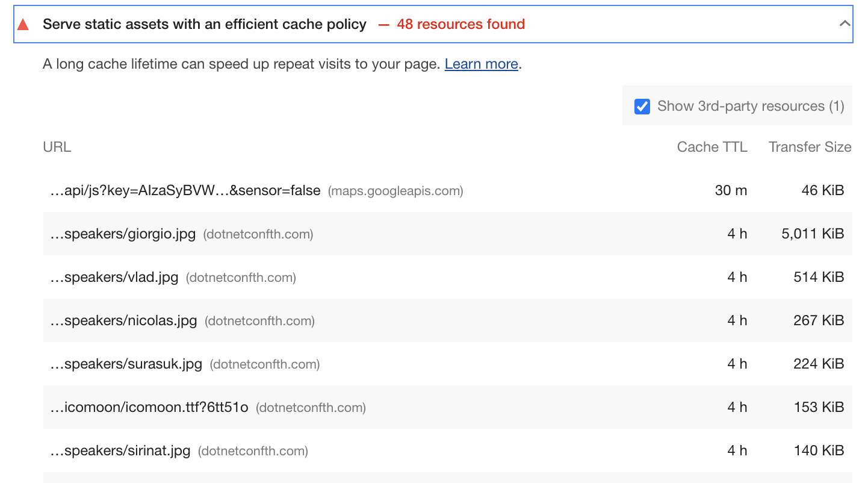Click the dotnetconfth.com domain label beside giorgio.jpg
Image resolution: width=868 pixels, height=483 pixels.
coord(258,234)
